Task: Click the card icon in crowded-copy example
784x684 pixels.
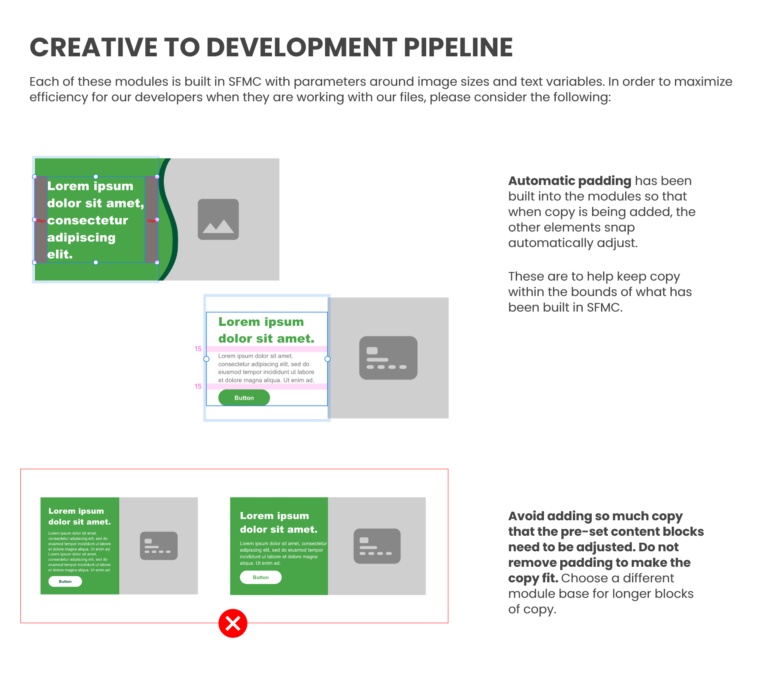Action: [158, 546]
